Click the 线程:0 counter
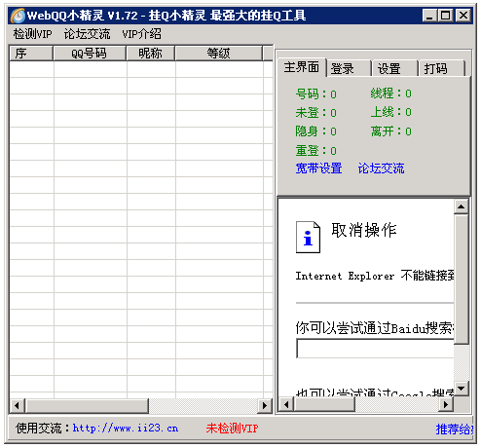The height and width of the screenshot is (448, 481). 391,93
